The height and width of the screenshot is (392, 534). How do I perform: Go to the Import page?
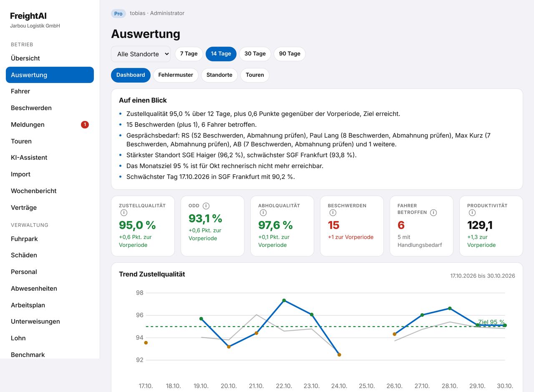[50, 174]
